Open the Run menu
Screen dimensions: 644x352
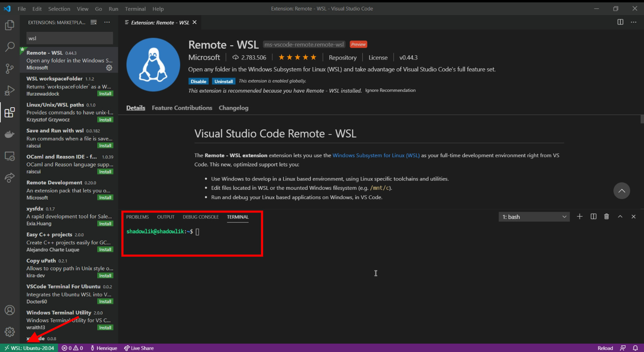[x=113, y=8]
